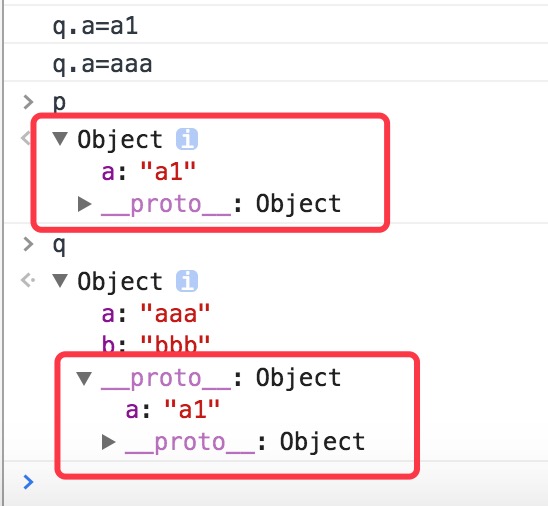Click the b: "bbb" property in q
This screenshot has height=506, width=548.
point(156,343)
